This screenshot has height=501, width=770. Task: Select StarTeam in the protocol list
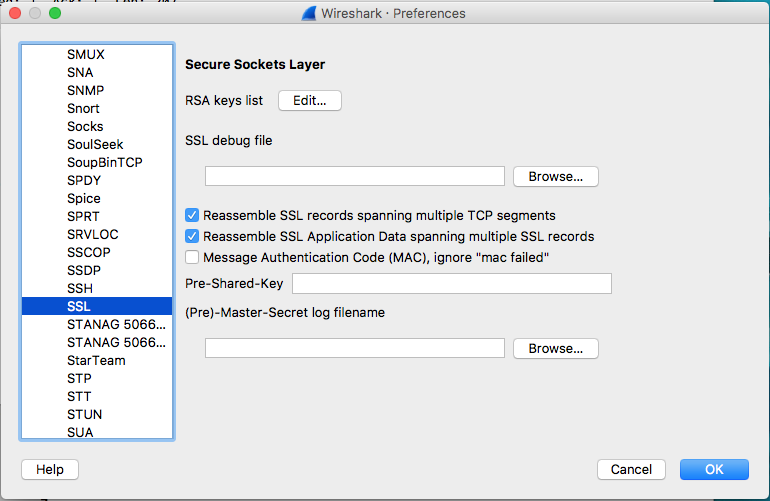[x=96, y=360]
